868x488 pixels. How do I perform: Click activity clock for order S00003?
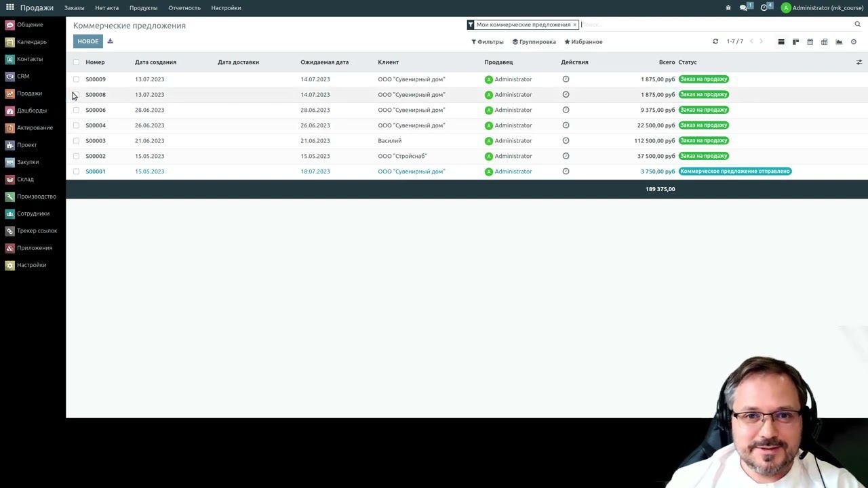(x=566, y=140)
